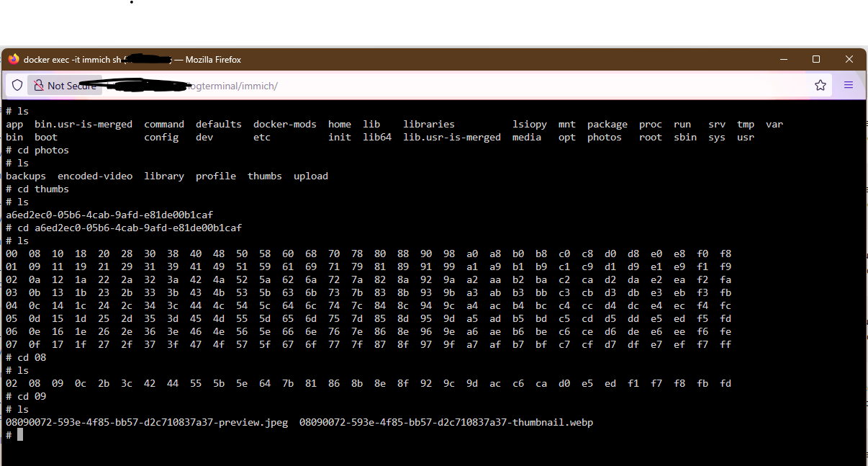
Task: Minimize the Firefox window
Action: [783, 59]
